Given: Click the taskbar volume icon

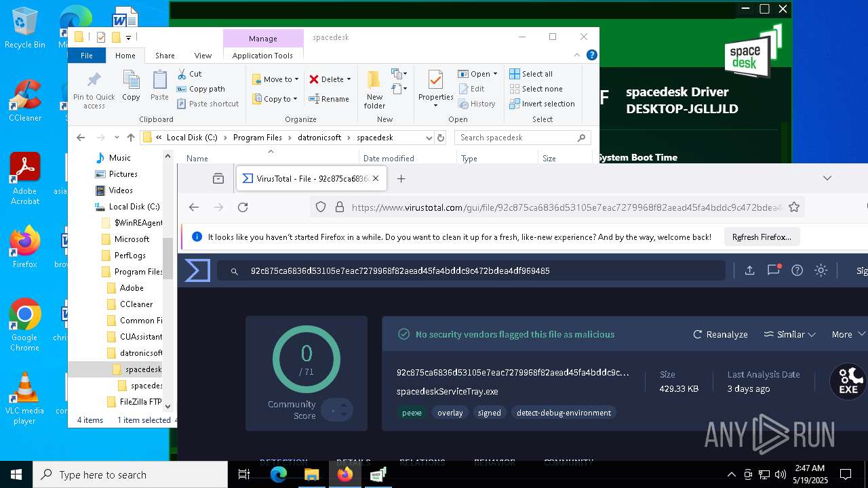Looking at the screenshot, I should pyautogui.click(x=781, y=474).
